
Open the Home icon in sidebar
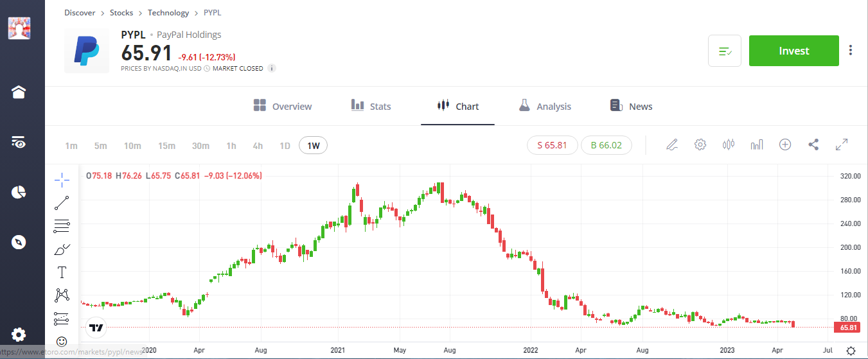(x=19, y=92)
